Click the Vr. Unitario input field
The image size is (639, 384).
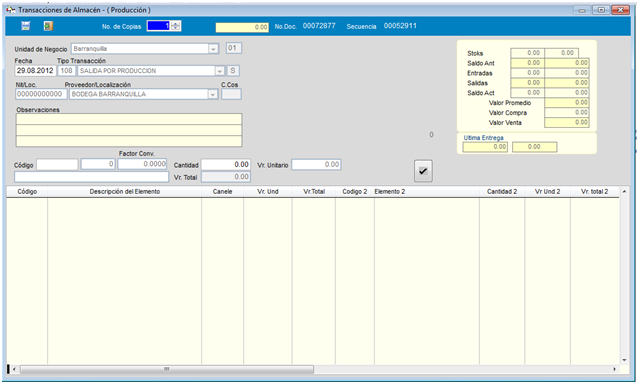coord(316,165)
